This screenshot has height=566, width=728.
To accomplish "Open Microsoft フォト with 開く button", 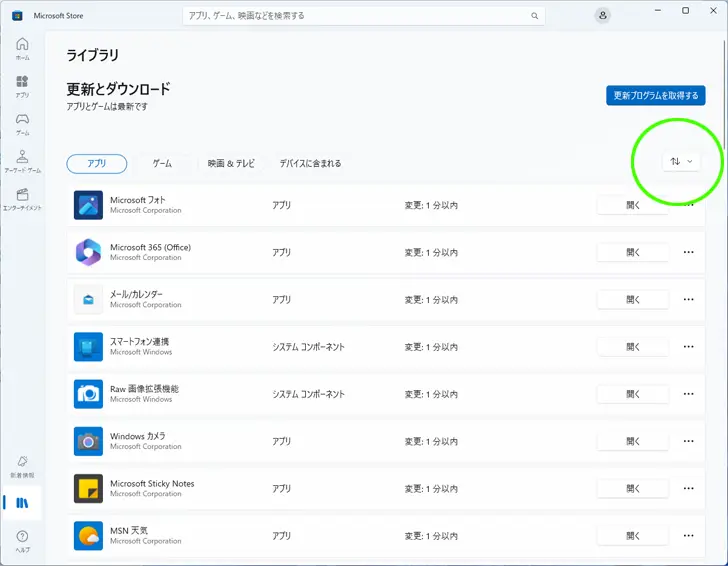I will [632, 205].
